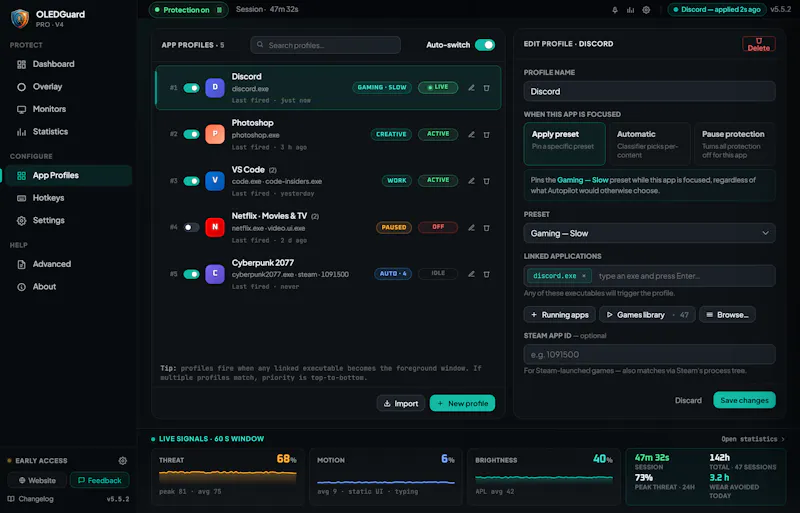800x513 pixels.
Task: Delete Cyberpunk 2077 profile trash icon
Action: pyautogui.click(x=487, y=274)
